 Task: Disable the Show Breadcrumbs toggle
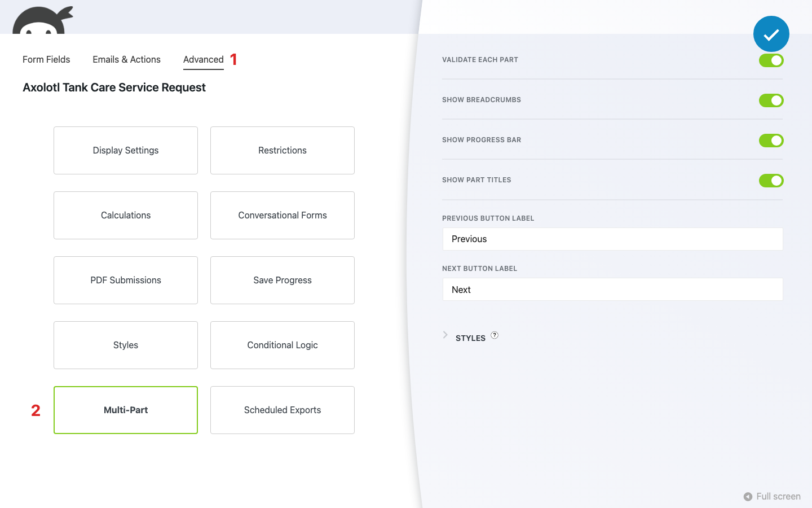point(771,100)
